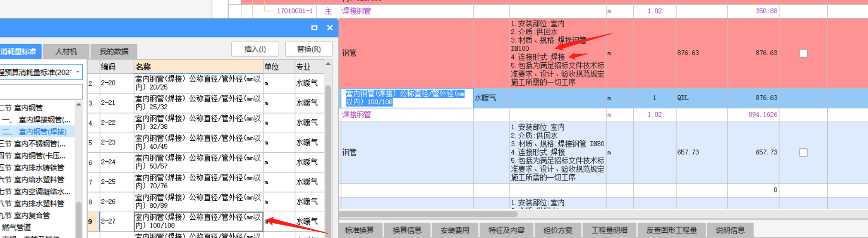Viewport: 868px width, 238px height.
Task: Select tree item 燃气管道
Action: [x=17, y=227]
